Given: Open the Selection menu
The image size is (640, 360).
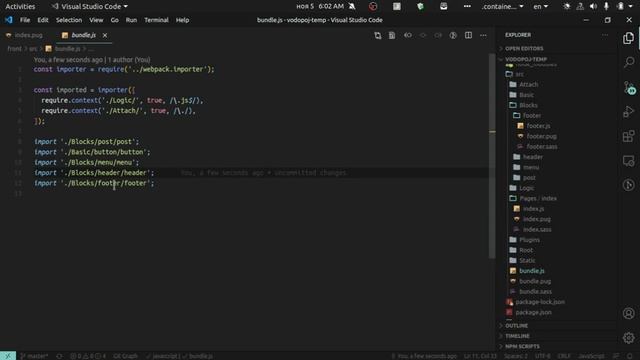Looking at the screenshot, I should [69, 20].
